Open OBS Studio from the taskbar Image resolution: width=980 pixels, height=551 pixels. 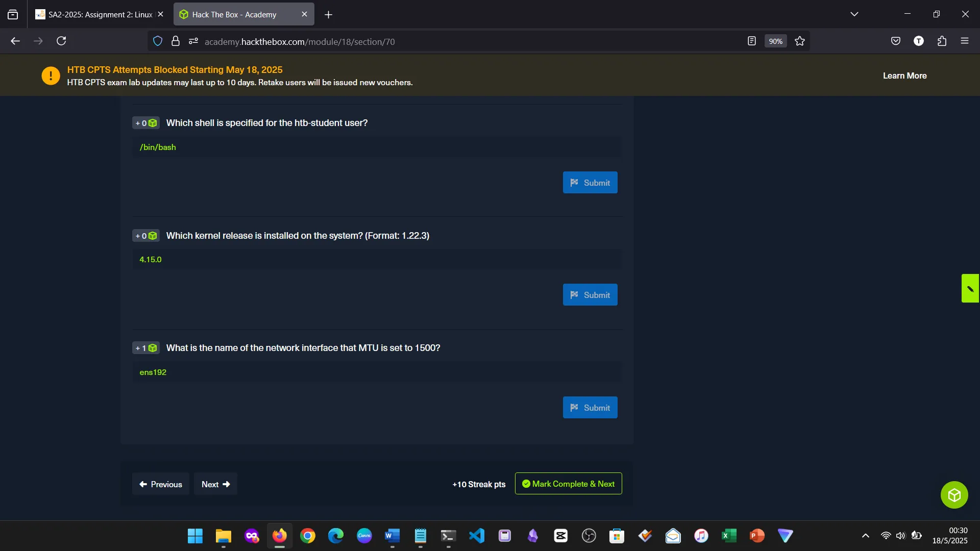[x=589, y=536]
